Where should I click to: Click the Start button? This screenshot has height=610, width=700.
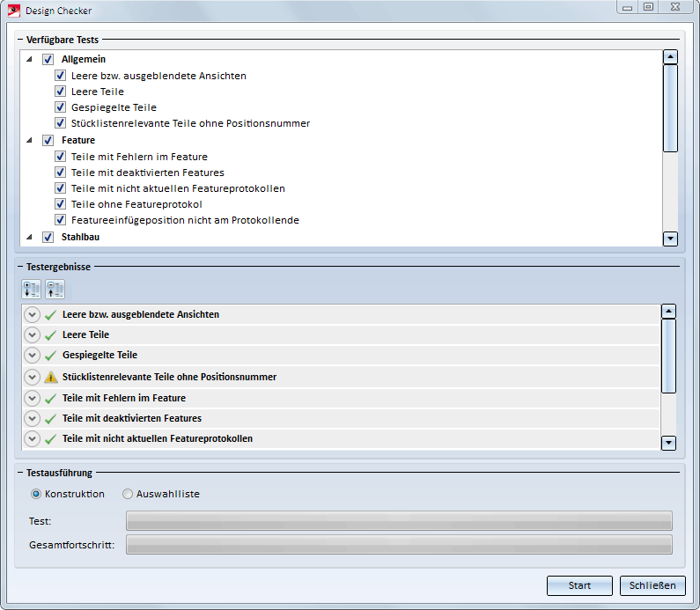(x=579, y=585)
